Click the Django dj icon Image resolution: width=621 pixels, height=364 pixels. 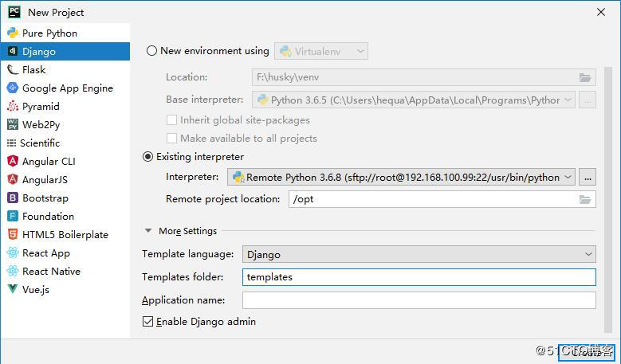click(x=13, y=51)
